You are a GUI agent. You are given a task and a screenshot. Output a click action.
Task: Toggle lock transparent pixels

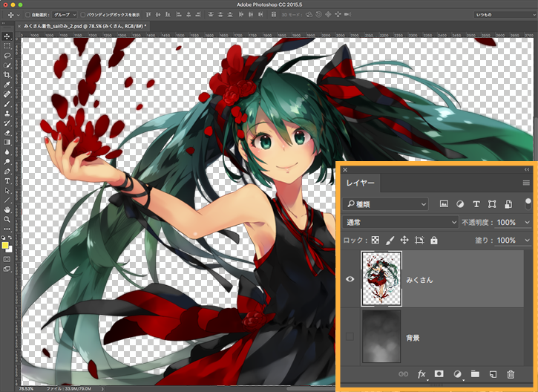[x=375, y=240]
